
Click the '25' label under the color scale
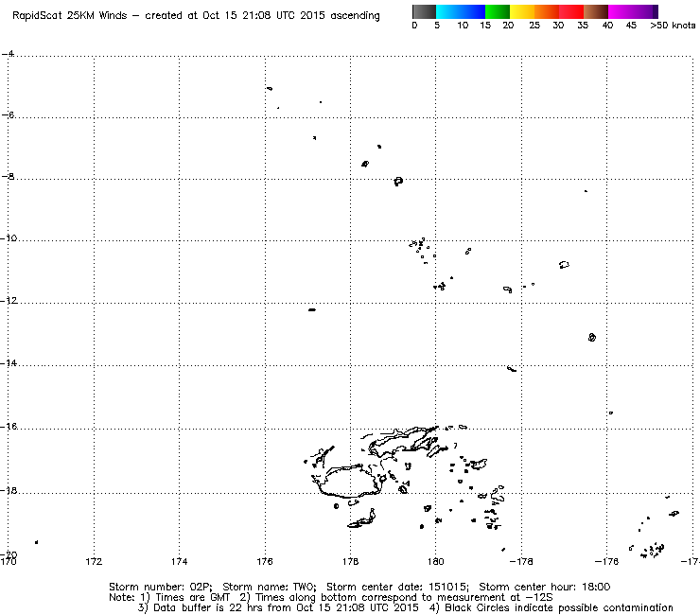[x=534, y=26]
